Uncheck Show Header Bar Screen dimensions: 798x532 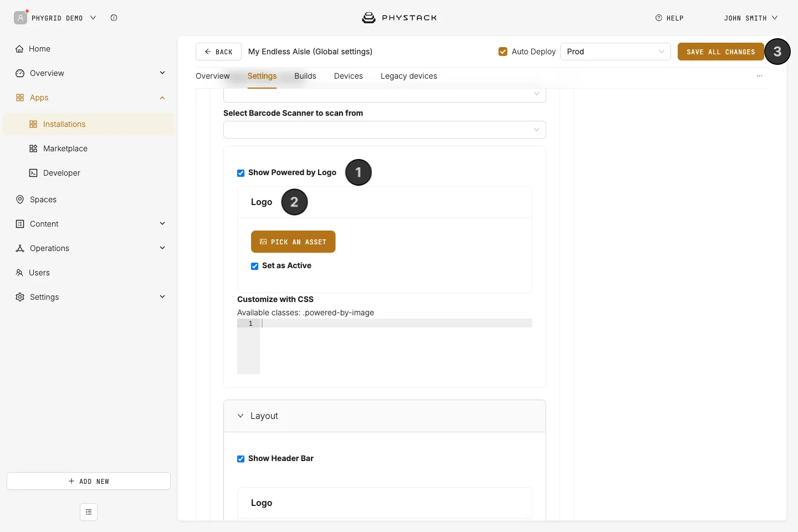[241, 459]
